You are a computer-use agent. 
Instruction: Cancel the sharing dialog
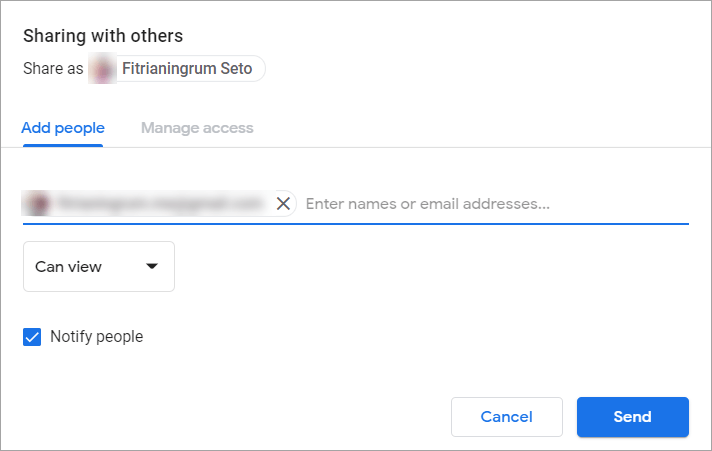tap(507, 417)
